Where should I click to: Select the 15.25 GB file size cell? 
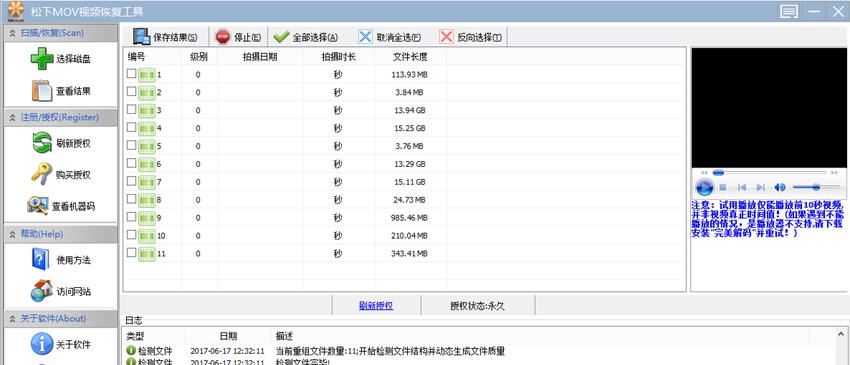tap(409, 129)
